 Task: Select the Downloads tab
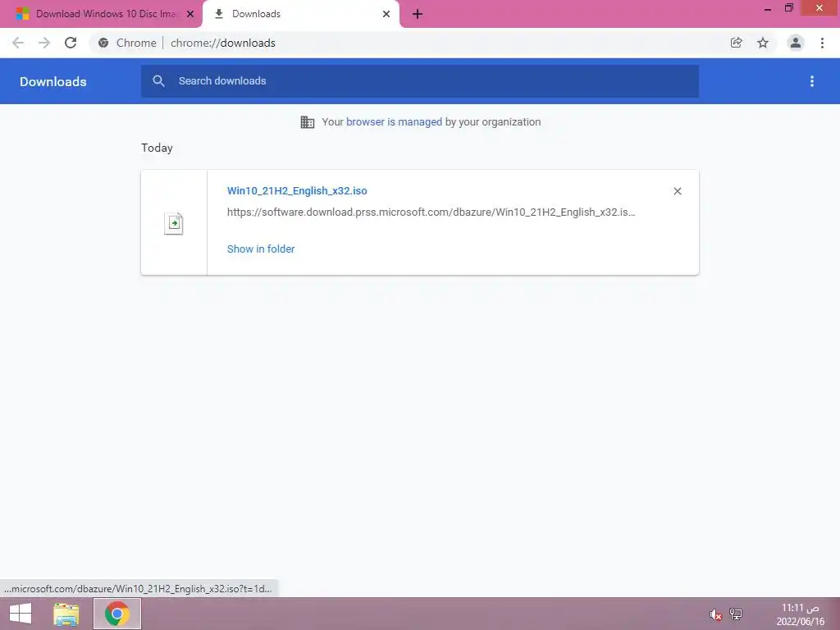[x=300, y=14]
